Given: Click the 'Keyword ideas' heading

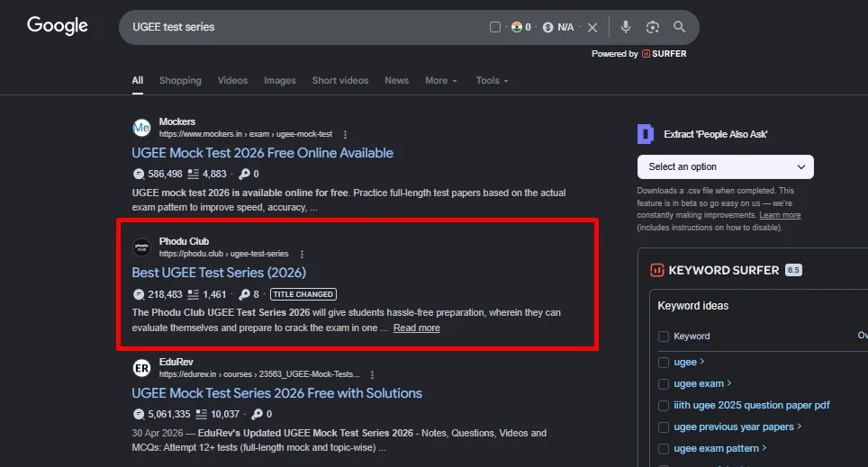Looking at the screenshot, I should (692, 305).
